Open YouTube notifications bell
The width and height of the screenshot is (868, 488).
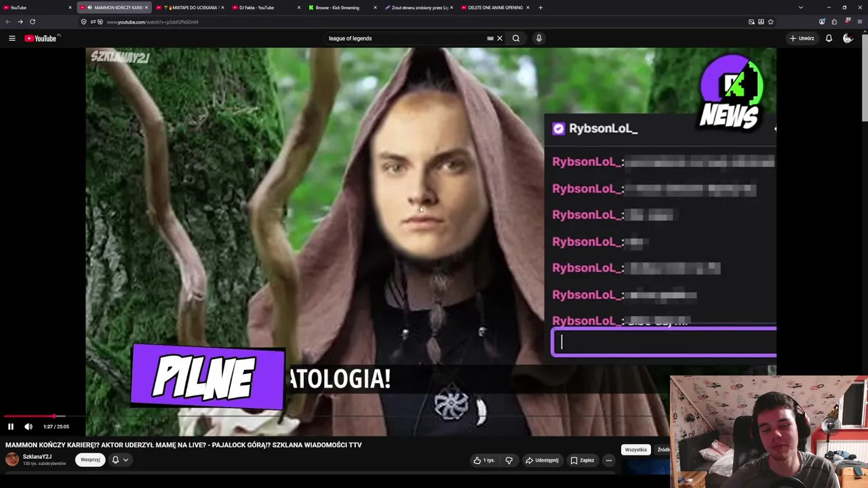[829, 39]
